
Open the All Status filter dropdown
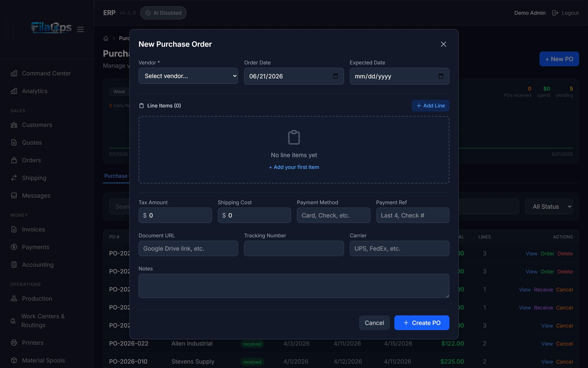click(x=549, y=206)
